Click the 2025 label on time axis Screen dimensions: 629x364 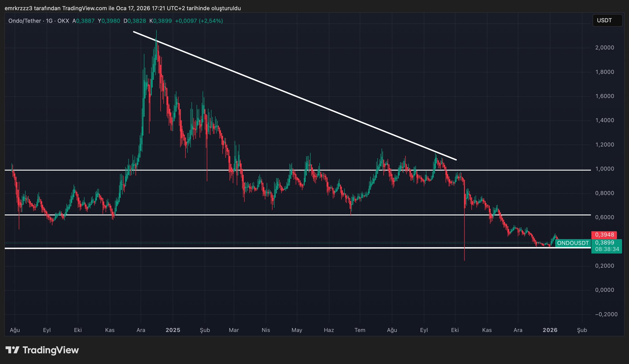173,330
